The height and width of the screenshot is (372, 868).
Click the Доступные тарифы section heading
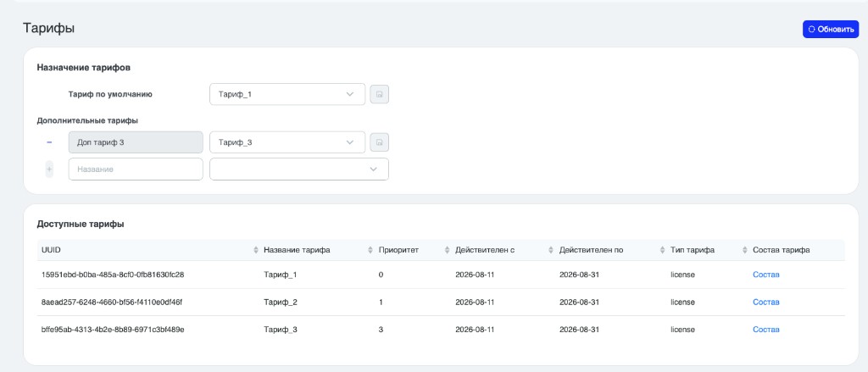[81, 225]
